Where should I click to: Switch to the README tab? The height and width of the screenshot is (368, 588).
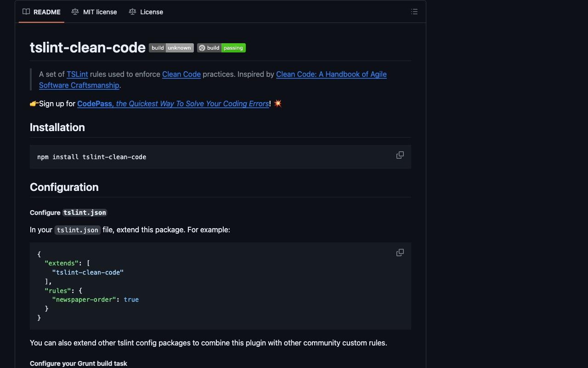pos(41,12)
